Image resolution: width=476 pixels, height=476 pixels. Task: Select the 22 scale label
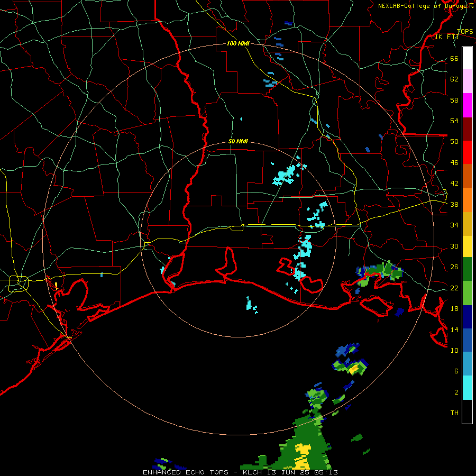[x=454, y=288]
